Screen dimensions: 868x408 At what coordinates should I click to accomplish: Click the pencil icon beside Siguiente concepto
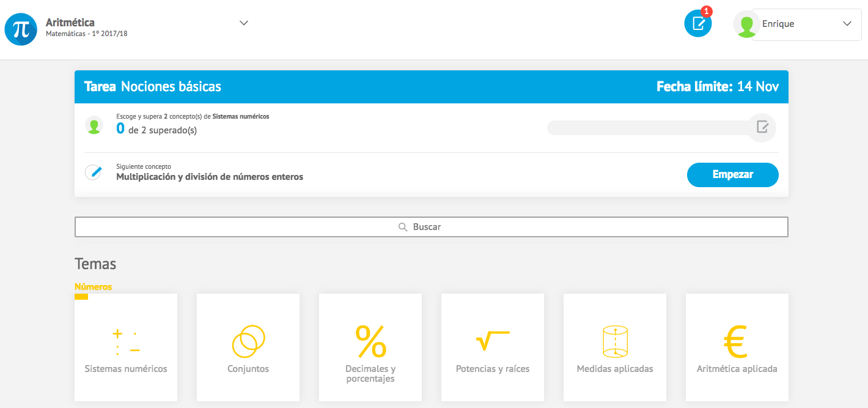click(x=94, y=172)
